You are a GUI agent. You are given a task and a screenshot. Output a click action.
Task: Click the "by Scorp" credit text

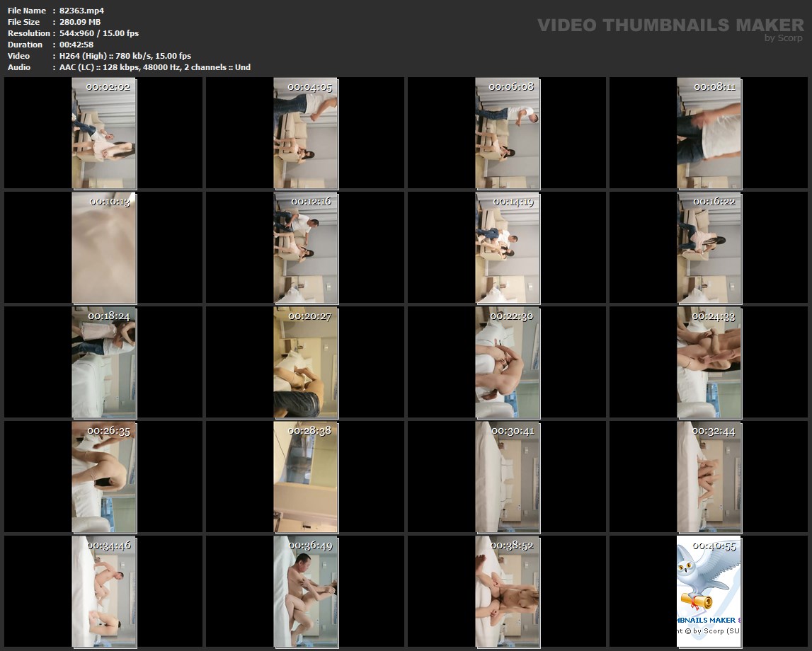pyautogui.click(x=783, y=38)
